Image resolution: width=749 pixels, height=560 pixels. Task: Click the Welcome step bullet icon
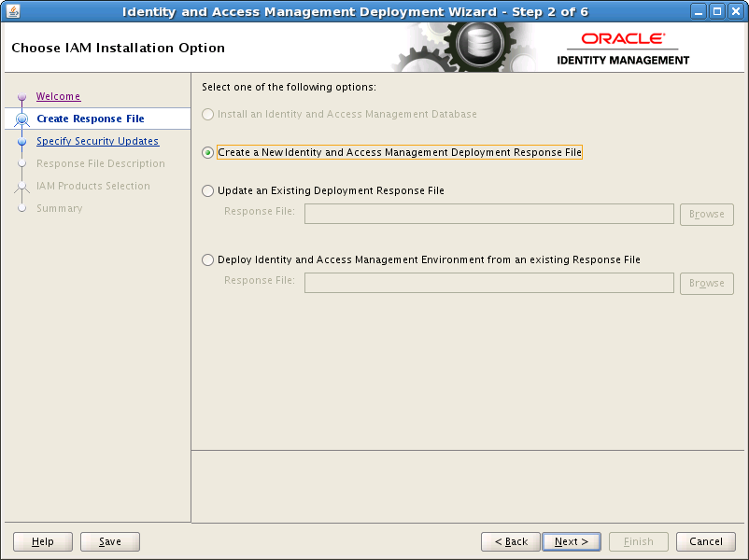21,97
